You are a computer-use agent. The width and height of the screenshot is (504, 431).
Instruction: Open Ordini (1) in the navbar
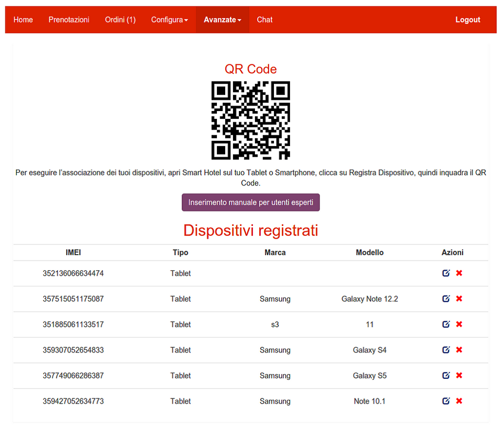pos(120,20)
